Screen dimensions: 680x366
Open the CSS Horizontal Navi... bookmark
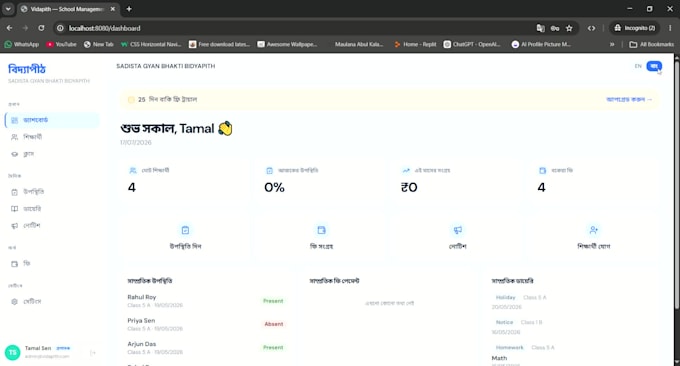pyautogui.click(x=151, y=44)
